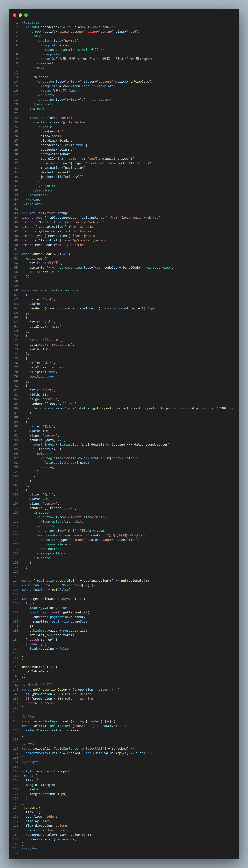Click the column title '姓名'
Screen dimensions: 248x868
[49, 322]
